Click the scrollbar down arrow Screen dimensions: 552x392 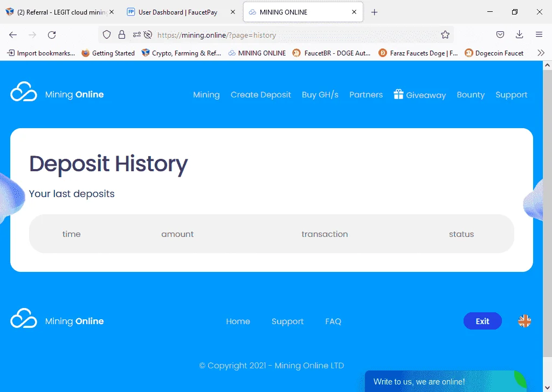tap(547, 388)
